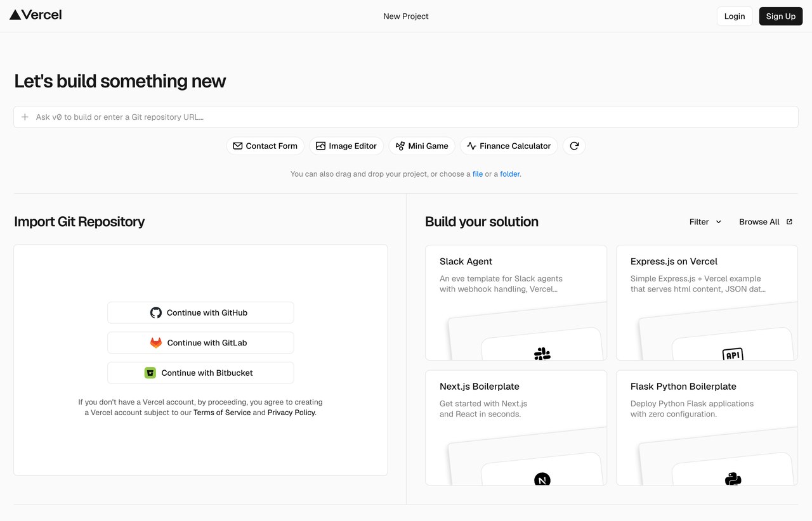Click the picture icon on Image Editor
This screenshot has width=812, height=521.
click(x=321, y=146)
